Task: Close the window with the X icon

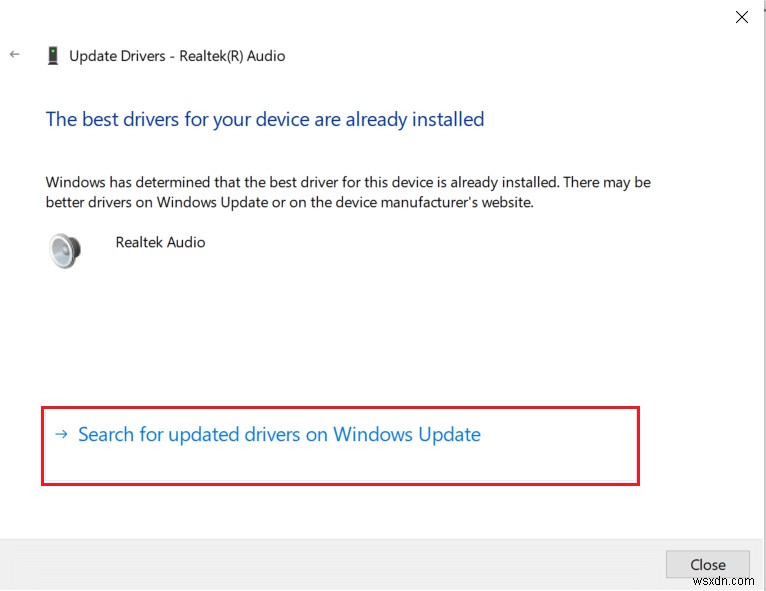Action: [741, 17]
